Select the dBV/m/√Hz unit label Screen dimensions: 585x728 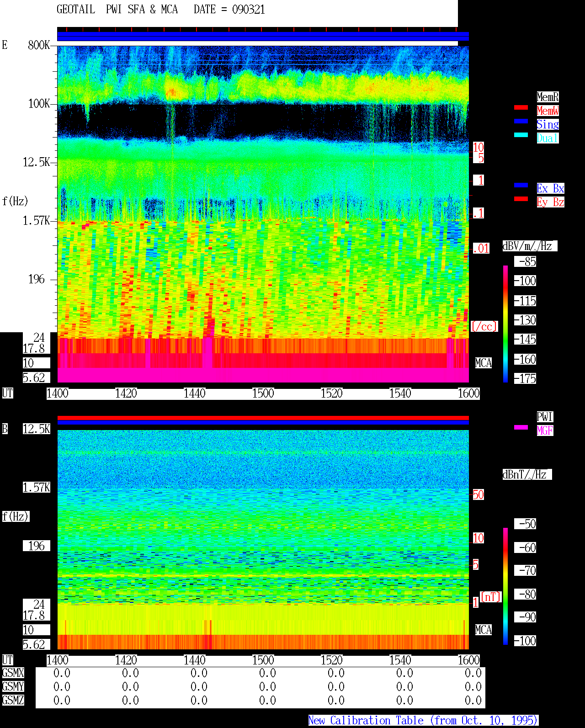(530, 246)
